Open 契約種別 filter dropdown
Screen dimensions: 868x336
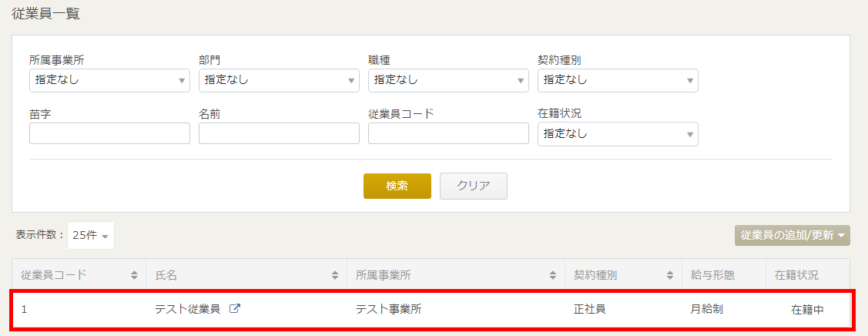pos(618,80)
